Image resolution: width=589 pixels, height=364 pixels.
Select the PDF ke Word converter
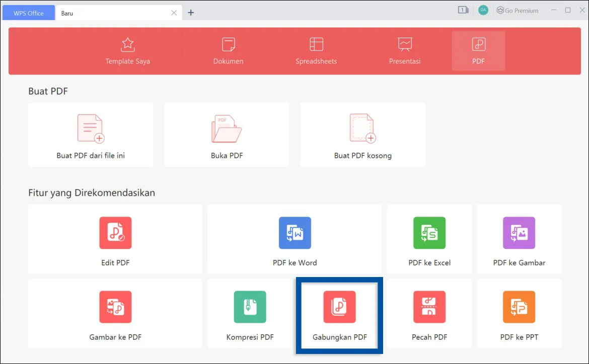pyautogui.click(x=294, y=239)
